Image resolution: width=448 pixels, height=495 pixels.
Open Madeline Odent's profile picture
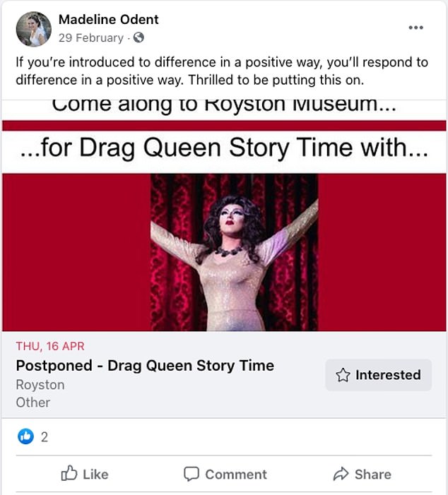34,28
